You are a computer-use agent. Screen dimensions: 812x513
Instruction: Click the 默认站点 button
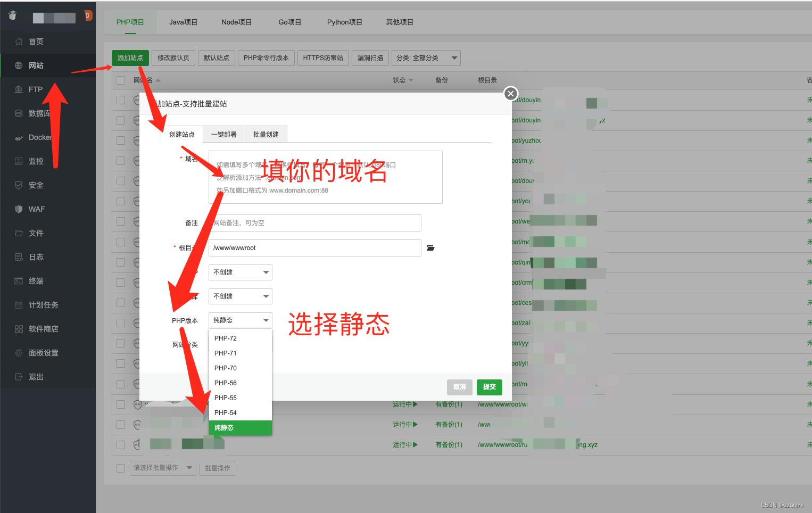coord(217,58)
